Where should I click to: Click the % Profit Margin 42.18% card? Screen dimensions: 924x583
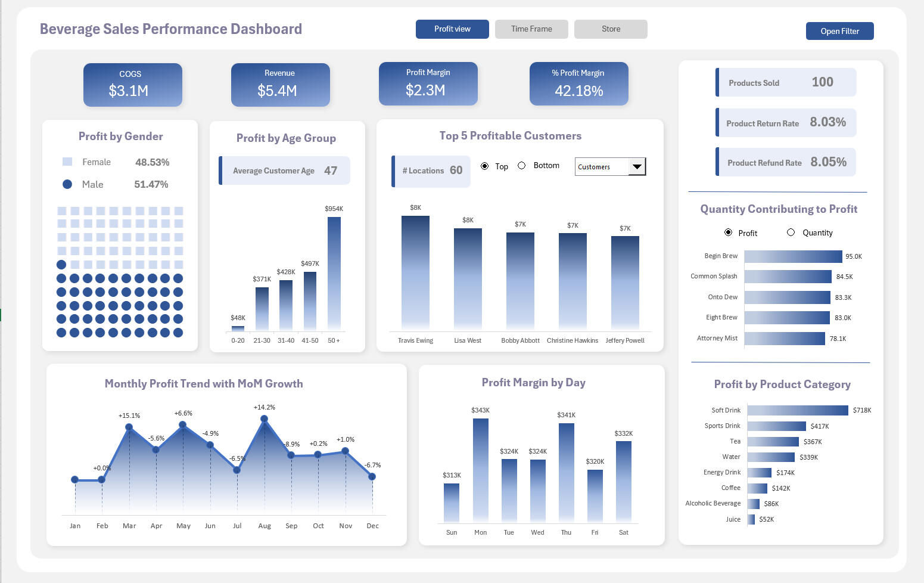(x=578, y=83)
